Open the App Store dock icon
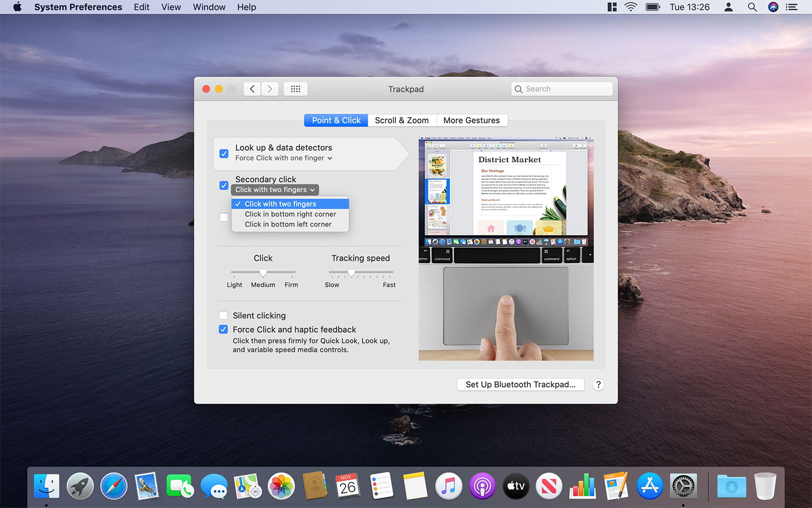Viewport: 812px width, 508px height. (649, 486)
